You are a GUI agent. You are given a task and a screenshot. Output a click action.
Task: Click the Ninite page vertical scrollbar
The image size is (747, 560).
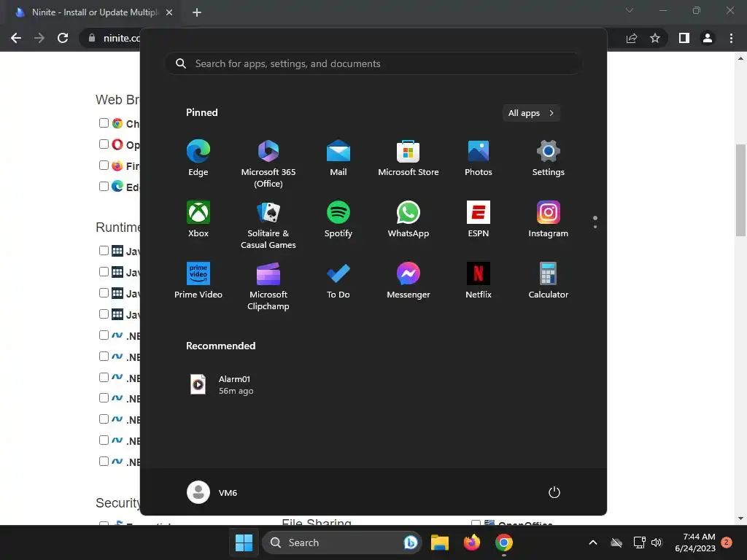(740, 190)
